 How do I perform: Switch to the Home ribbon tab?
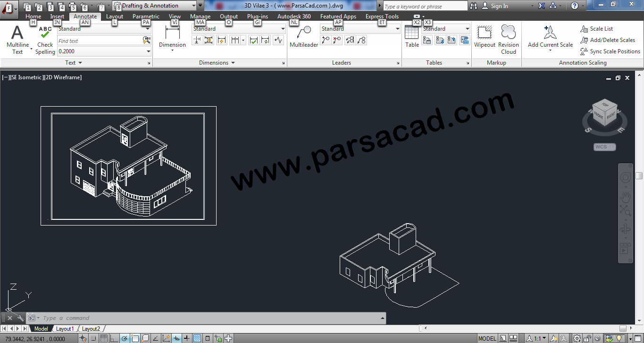pyautogui.click(x=33, y=17)
